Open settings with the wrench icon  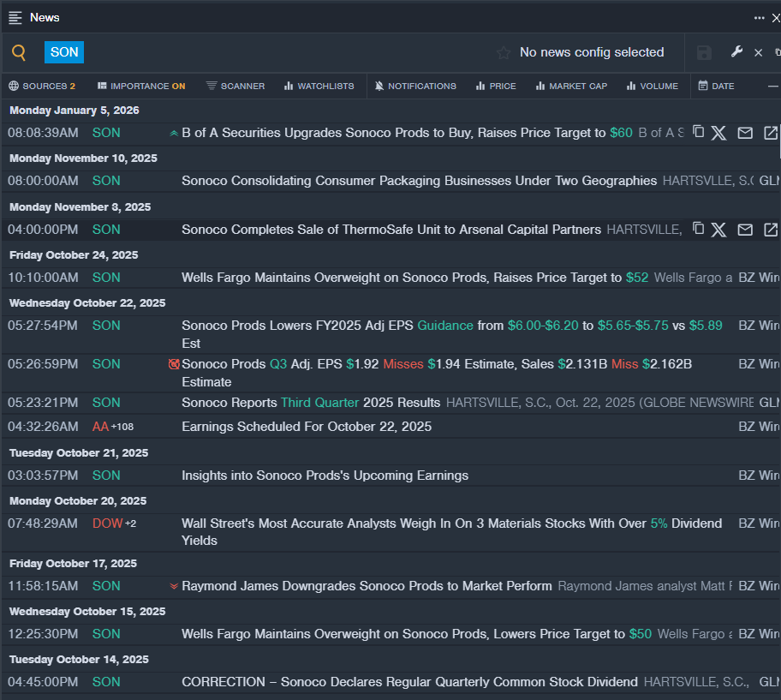[x=736, y=52]
